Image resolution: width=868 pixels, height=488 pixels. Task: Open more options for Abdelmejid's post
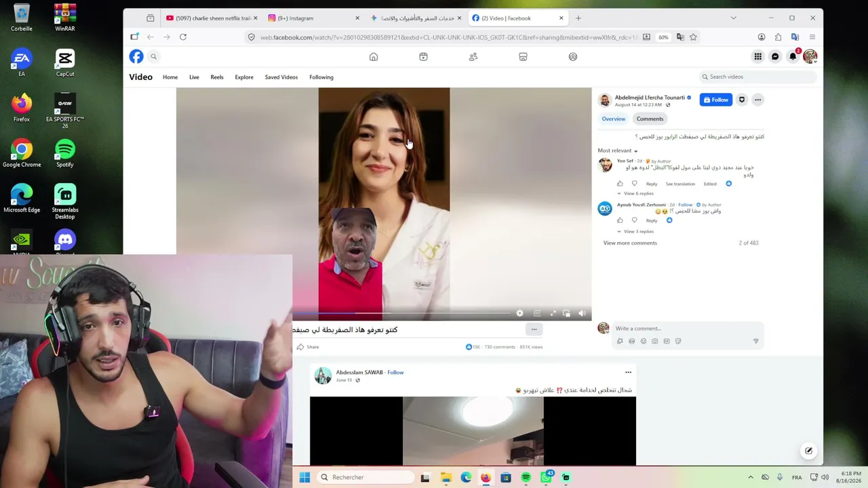point(758,100)
